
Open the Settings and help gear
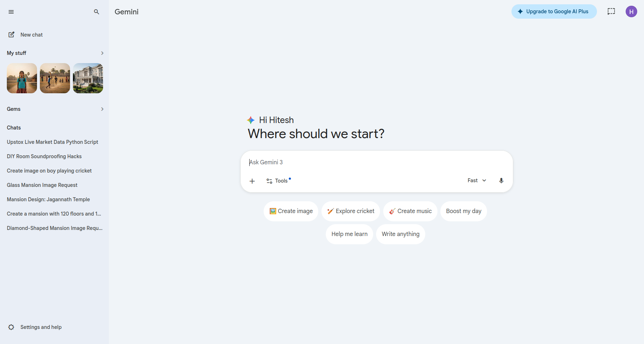tap(11, 327)
